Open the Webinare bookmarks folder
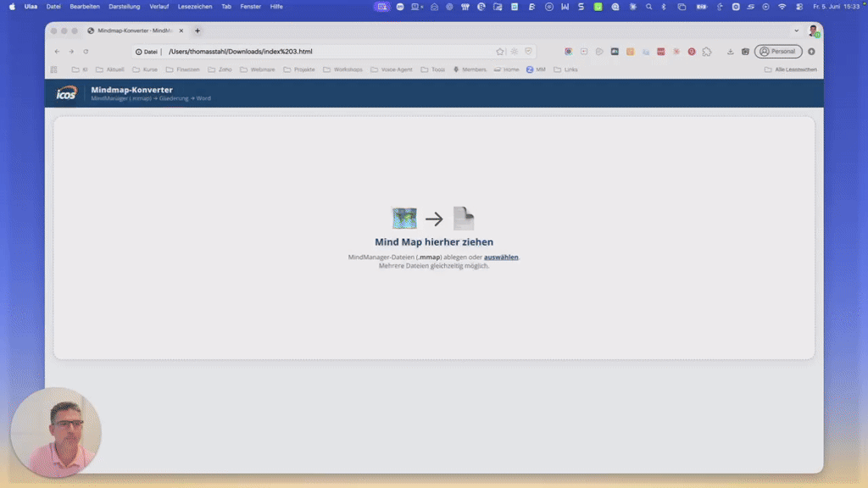The image size is (868, 488). [x=258, y=69]
